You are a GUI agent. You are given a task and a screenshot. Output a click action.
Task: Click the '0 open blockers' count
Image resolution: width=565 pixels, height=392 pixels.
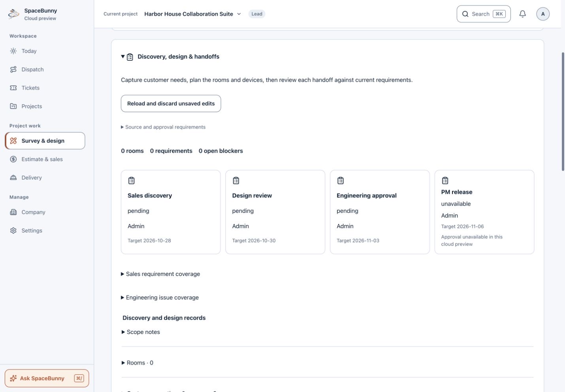[x=221, y=151]
